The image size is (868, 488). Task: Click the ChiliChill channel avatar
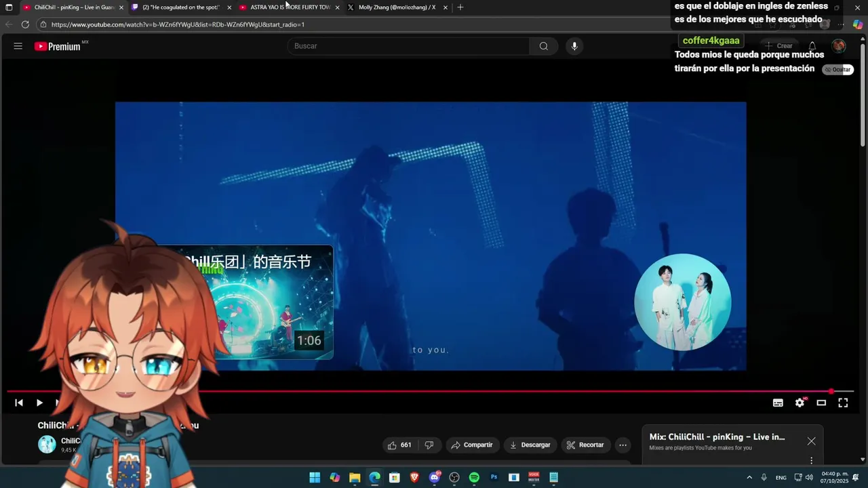(47, 445)
